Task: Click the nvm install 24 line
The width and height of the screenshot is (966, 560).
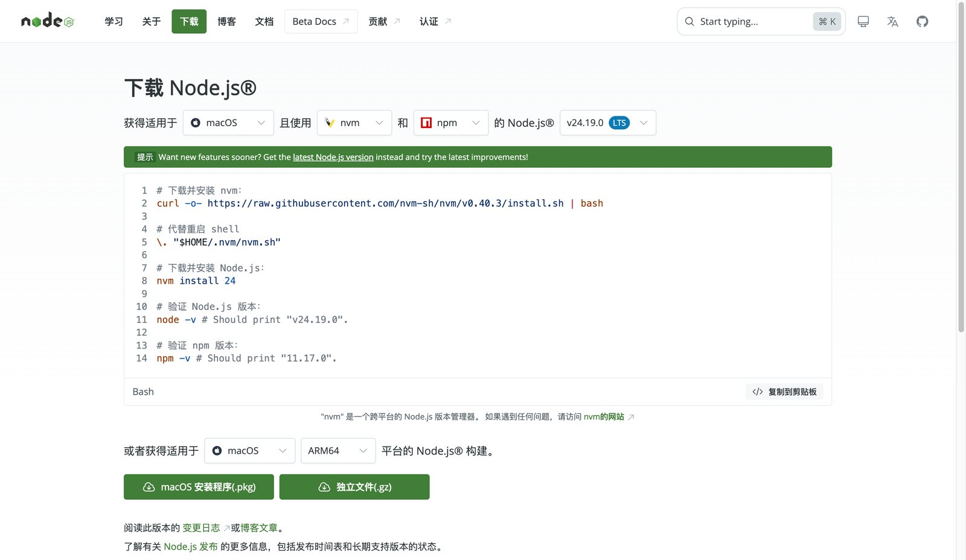Action: point(196,281)
